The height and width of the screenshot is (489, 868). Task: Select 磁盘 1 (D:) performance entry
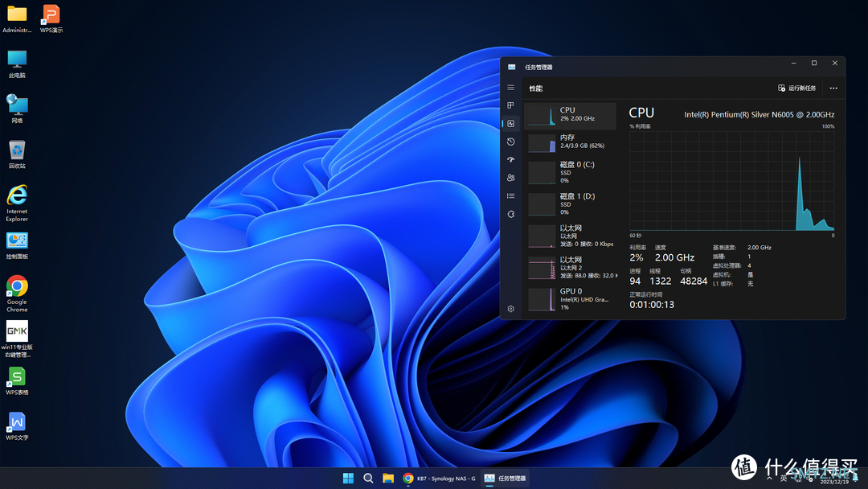coord(570,203)
